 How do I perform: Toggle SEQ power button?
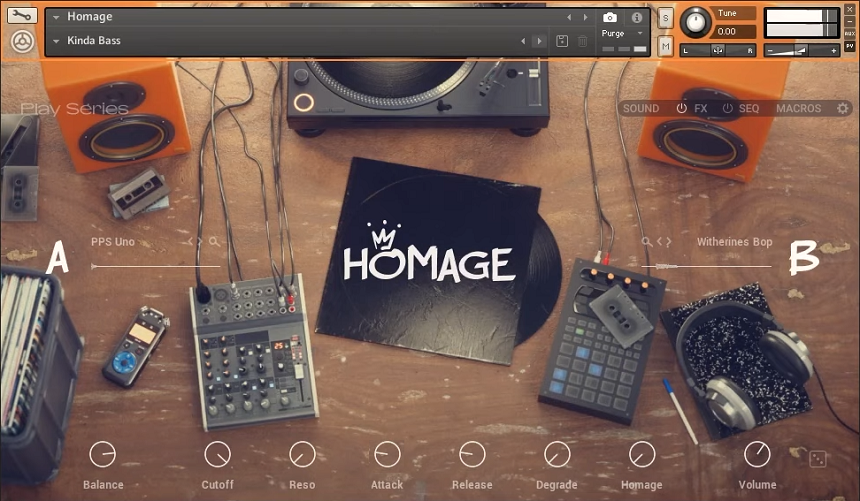pyautogui.click(x=727, y=108)
